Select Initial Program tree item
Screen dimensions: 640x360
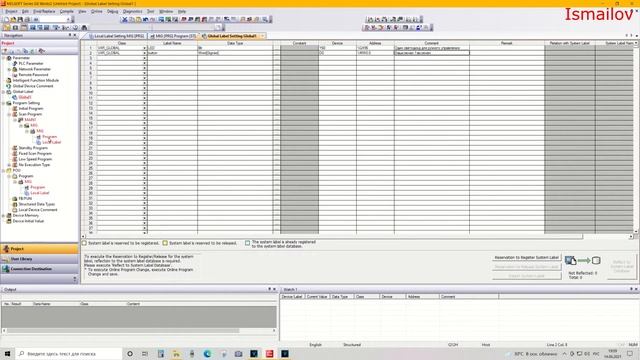[31, 109]
